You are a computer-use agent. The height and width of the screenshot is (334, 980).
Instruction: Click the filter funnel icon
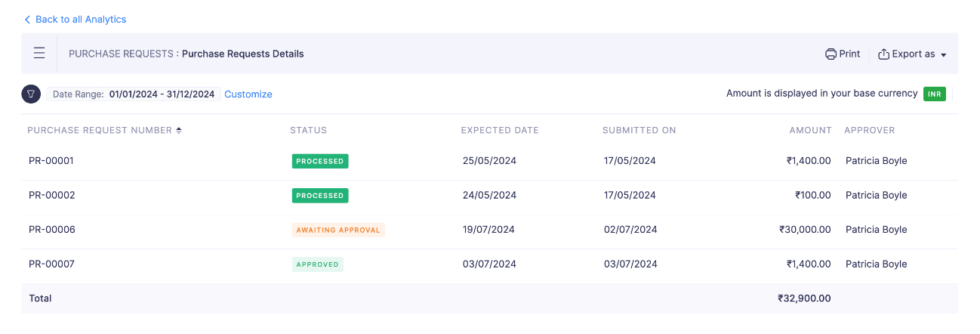coord(31,94)
